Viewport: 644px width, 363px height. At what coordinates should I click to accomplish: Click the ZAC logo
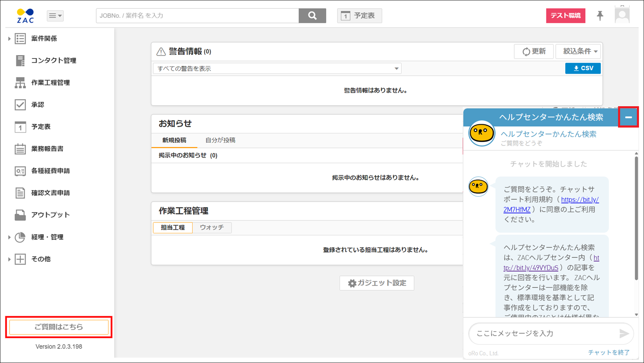click(x=26, y=15)
